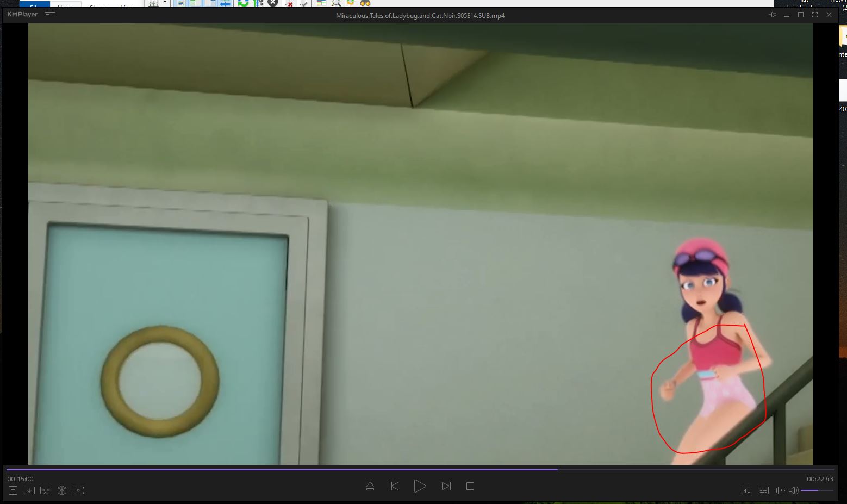Open the audio equalizer waveform icon
Screen dimensions: 847x504
pyautogui.click(x=779, y=490)
